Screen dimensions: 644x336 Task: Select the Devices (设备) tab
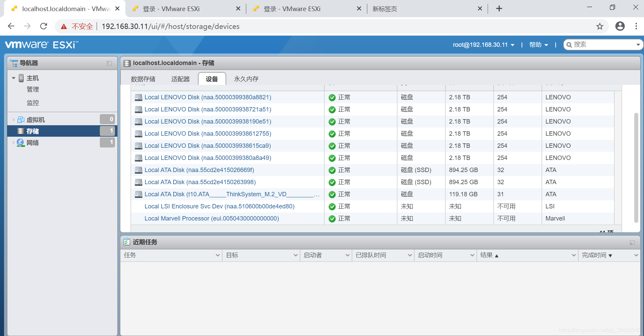click(x=212, y=79)
